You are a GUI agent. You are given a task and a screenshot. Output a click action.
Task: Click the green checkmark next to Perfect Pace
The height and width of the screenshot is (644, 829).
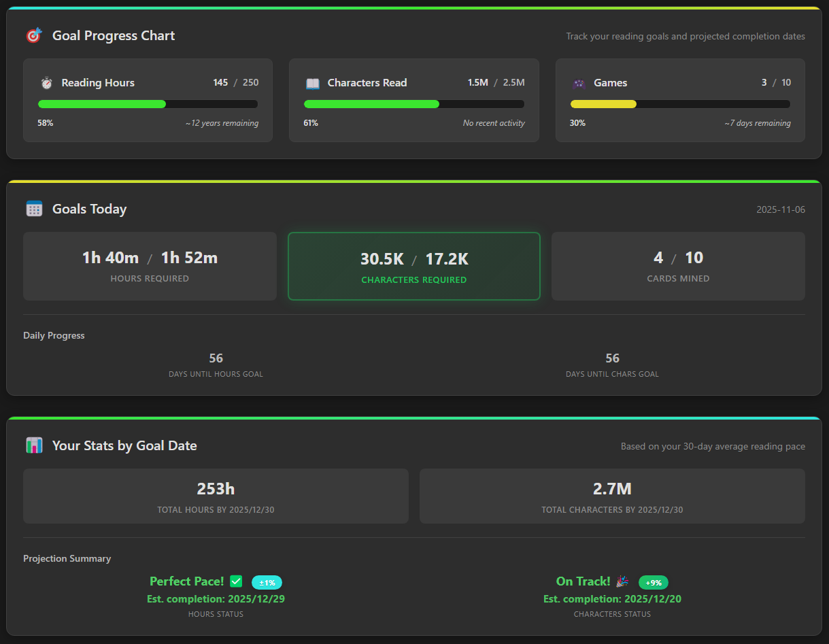tap(236, 581)
